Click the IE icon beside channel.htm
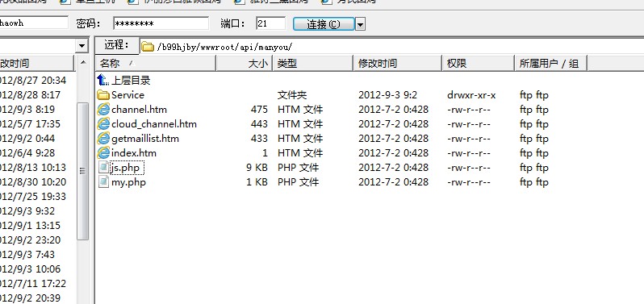 [103, 110]
